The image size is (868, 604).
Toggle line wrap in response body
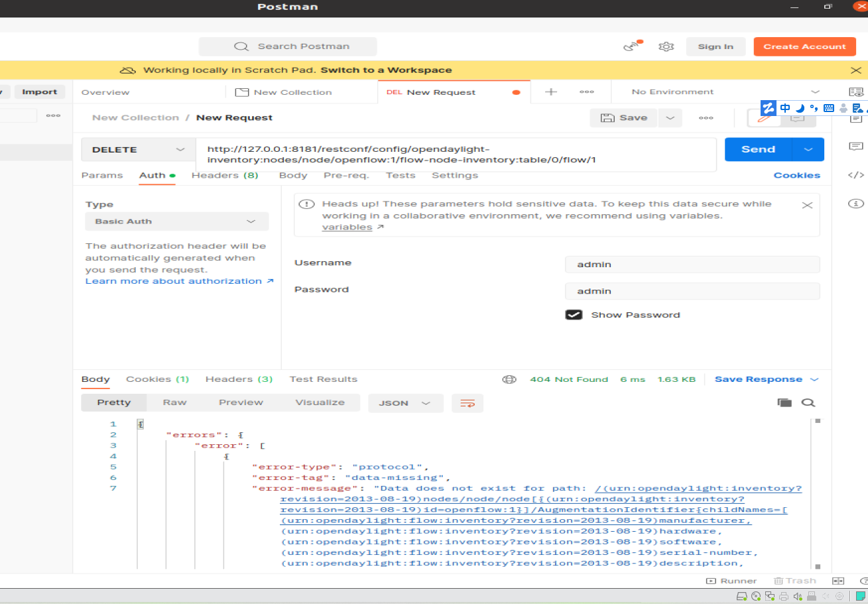(467, 403)
